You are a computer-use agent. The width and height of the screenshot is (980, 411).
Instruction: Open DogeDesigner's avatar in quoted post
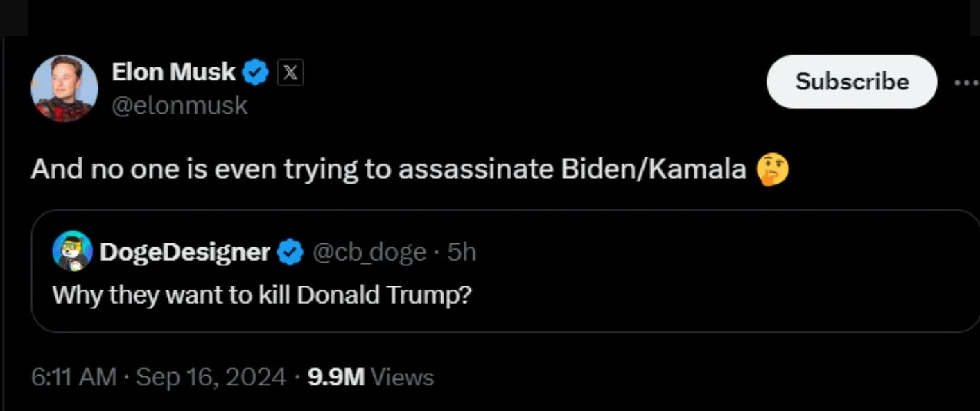click(72, 251)
